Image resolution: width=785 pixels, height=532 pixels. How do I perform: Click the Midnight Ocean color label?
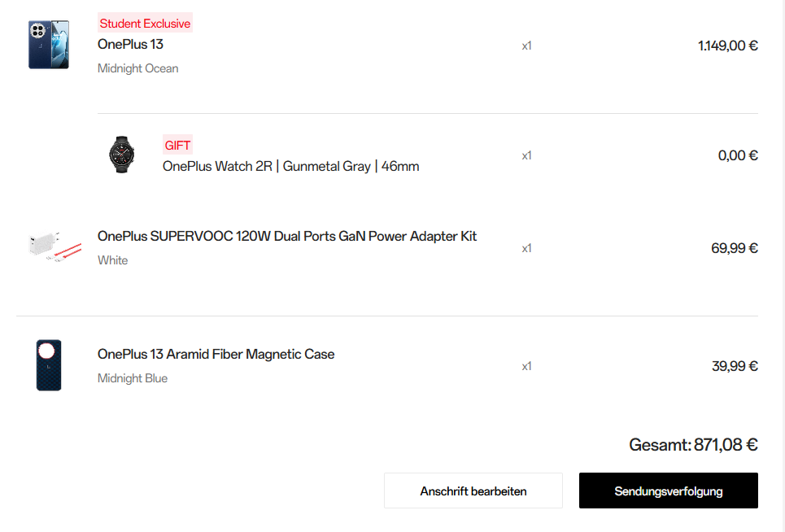(137, 68)
